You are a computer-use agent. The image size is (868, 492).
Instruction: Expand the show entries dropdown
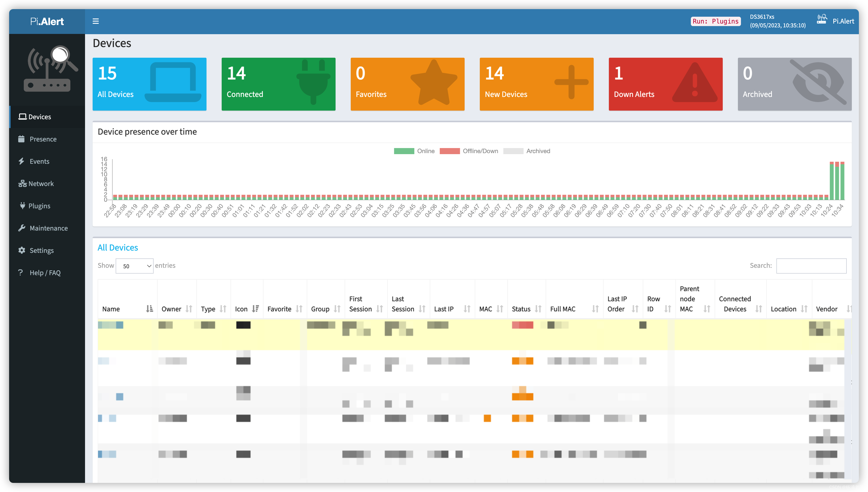pyautogui.click(x=134, y=266)
